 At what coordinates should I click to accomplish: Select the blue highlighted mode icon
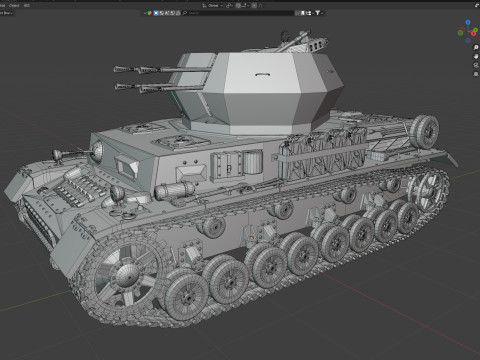[x=156, y=13]
